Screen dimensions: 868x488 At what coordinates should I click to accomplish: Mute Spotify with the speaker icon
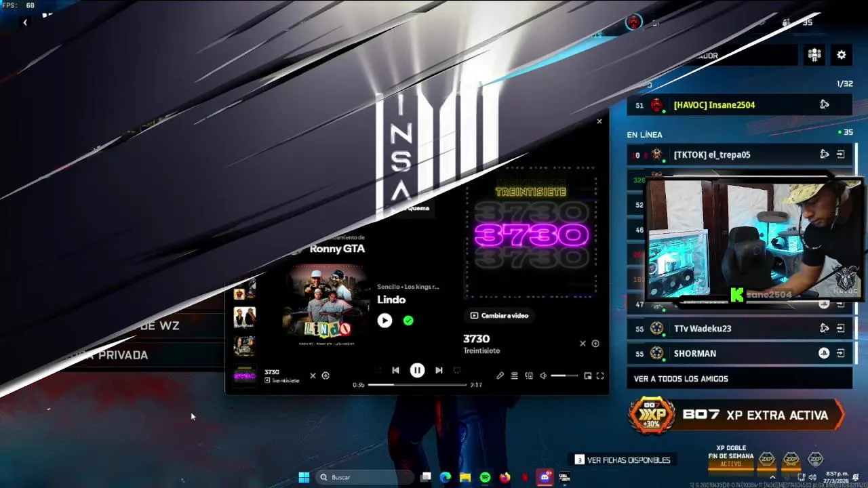coord(543,375)
